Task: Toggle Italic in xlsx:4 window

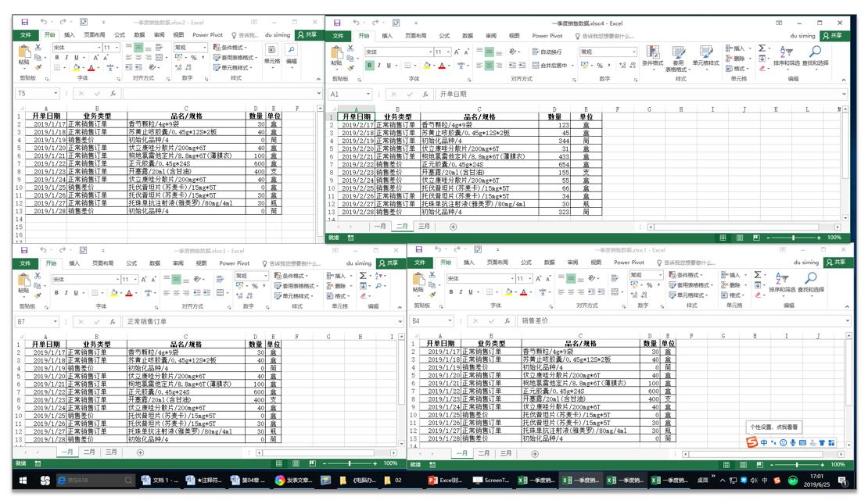Action: click(x=378, y=66)
